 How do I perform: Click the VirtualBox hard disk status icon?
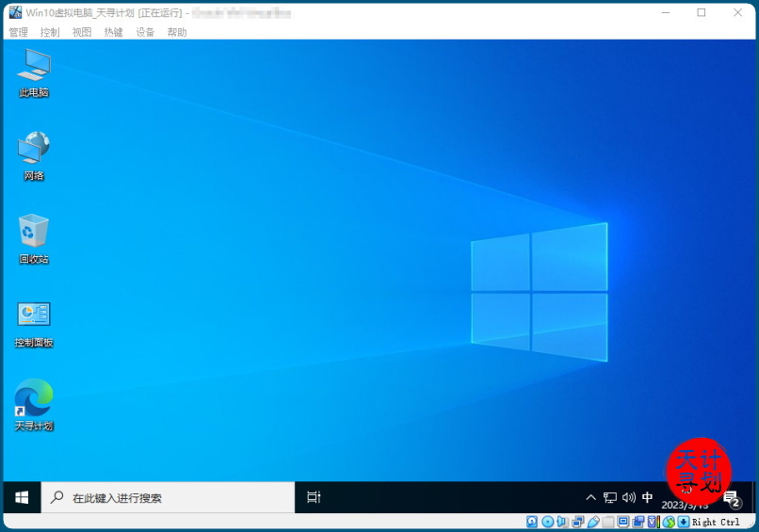pyautogui.click(x=532, y=522)
